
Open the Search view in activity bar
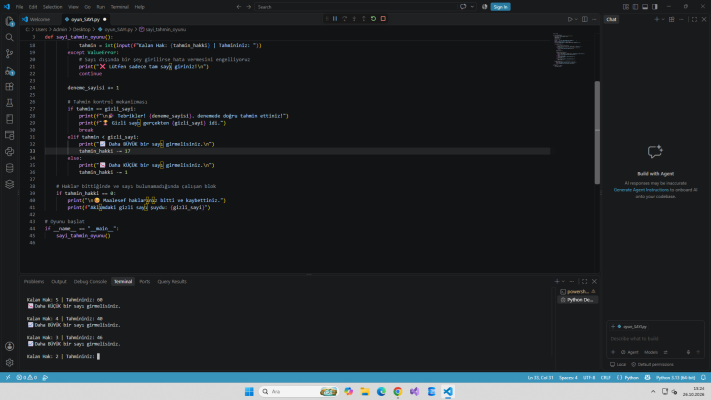click(x=9, y=37)
